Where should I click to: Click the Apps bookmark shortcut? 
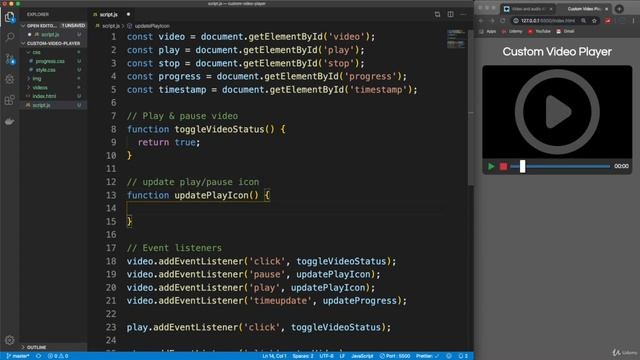click(x=488, y=31)
